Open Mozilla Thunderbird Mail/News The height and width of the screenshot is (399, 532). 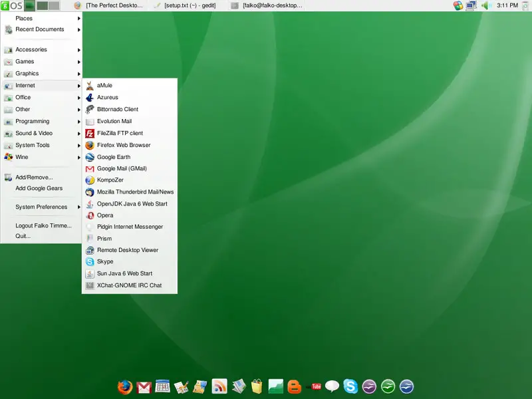coord(130,192)
